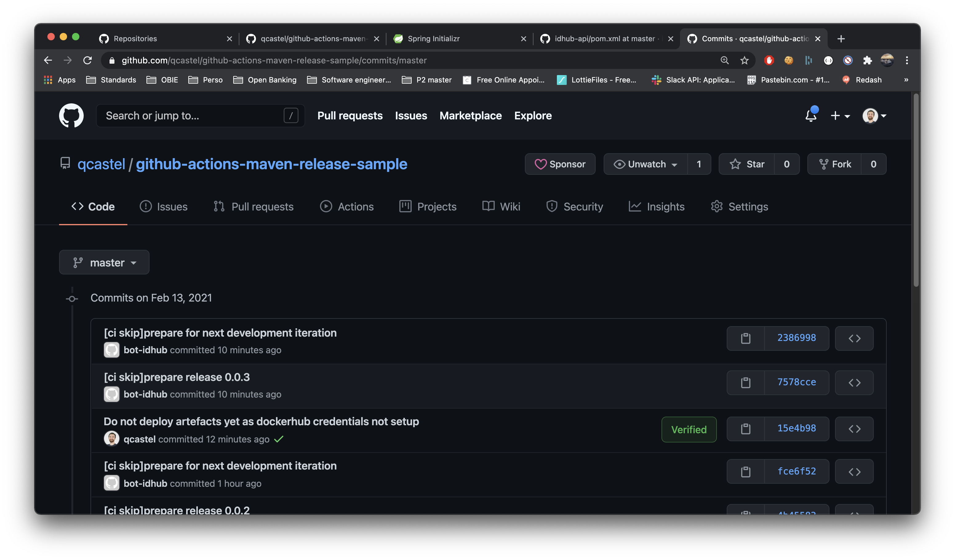This screenshot has height=560, width=955.
Task: Focus the Search or jump to field
Action: (x=193, y=116)
